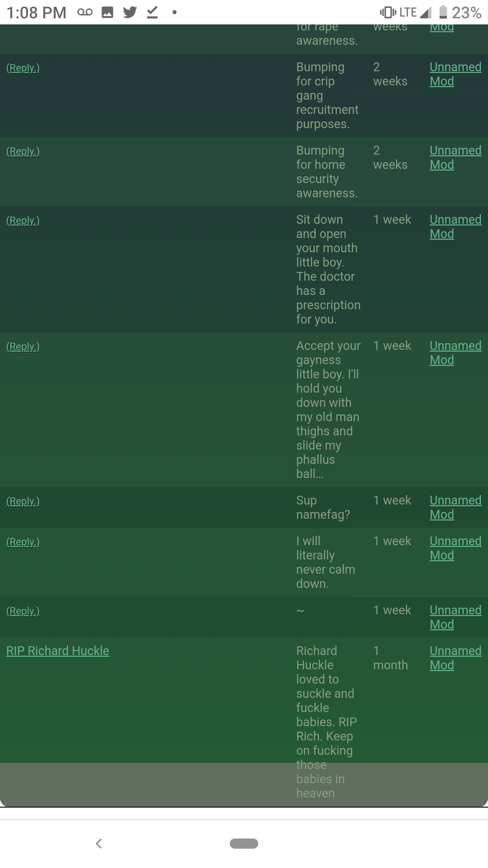488x868 pixels.
Task: Tap the small dot overflow notification indicator
Action: pos(175,13)
